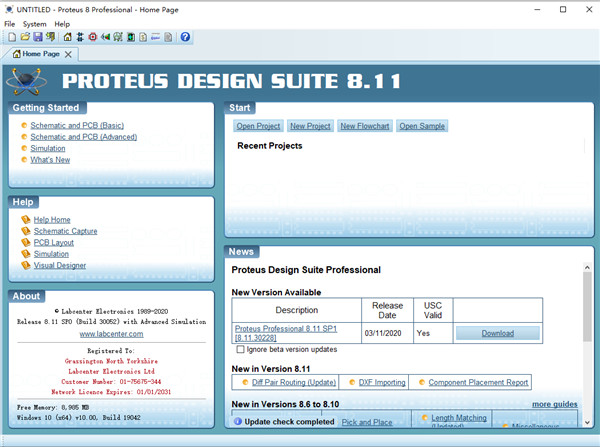Open Schematic and PCB (Basic) tutorial link
This screenshot has height=447, width=600.
pyautogui.click(x=77, y=126)
